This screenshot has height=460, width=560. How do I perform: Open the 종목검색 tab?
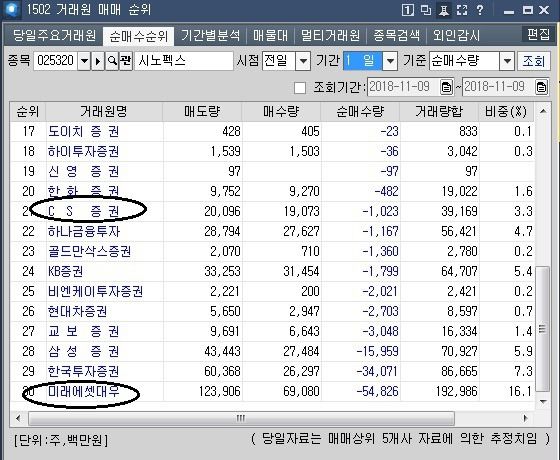pos(396,36)
